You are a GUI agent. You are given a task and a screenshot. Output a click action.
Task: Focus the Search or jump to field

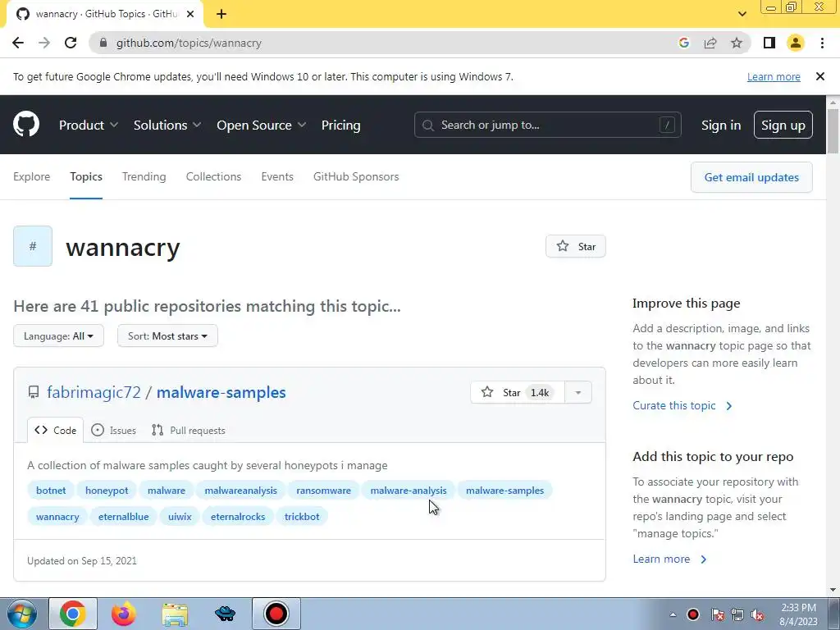(x=547, y=125)
